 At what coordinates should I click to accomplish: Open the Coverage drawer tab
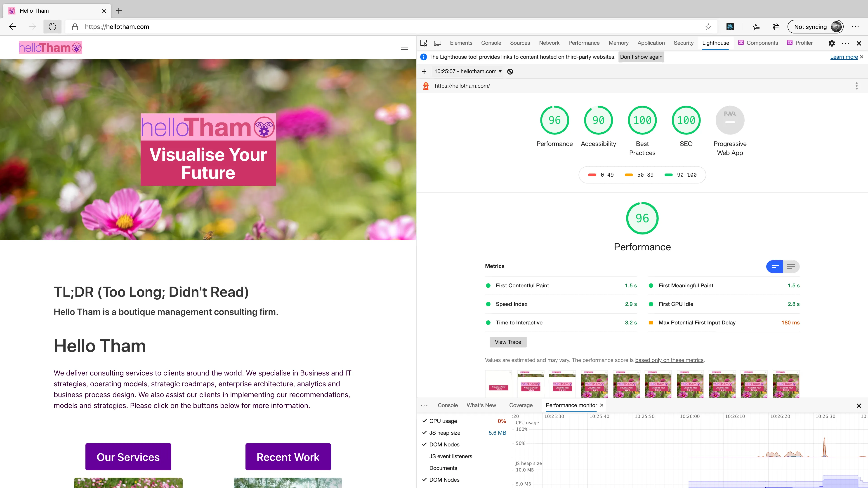[x=521, y=406]
